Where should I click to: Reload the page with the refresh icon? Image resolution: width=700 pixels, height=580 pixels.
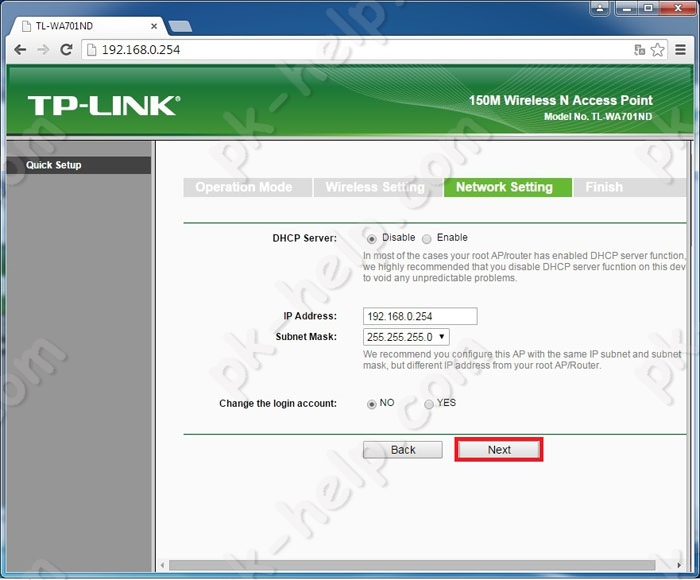click(x=67, y=50)
